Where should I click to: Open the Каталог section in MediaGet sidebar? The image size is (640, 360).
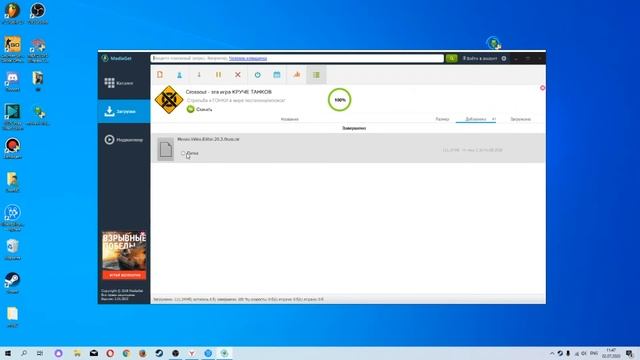pos(124,83)
